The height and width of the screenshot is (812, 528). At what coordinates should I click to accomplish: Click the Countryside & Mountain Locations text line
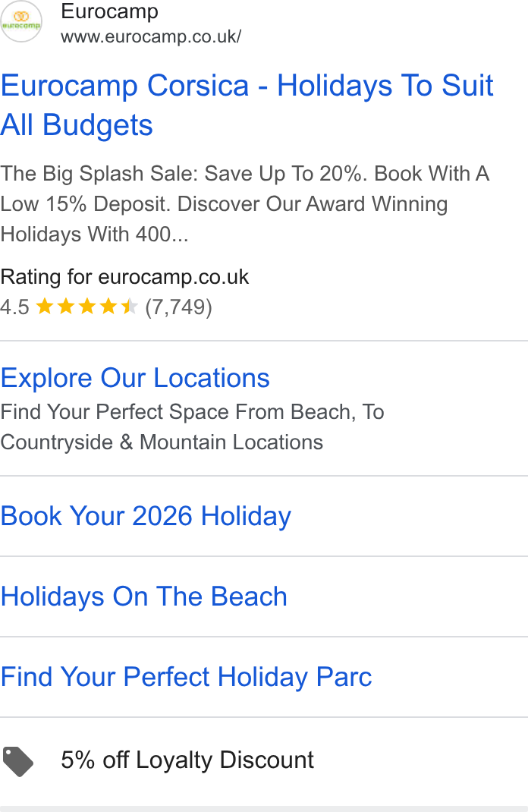pos(162,442)
